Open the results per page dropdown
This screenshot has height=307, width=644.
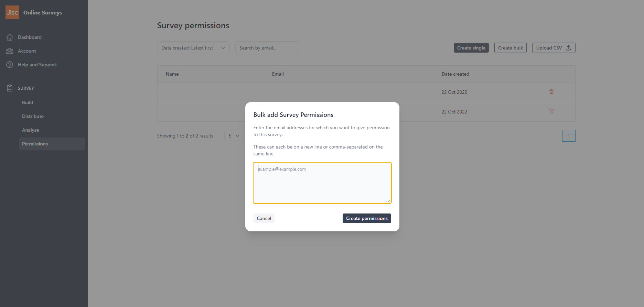(x=234, y=136)
